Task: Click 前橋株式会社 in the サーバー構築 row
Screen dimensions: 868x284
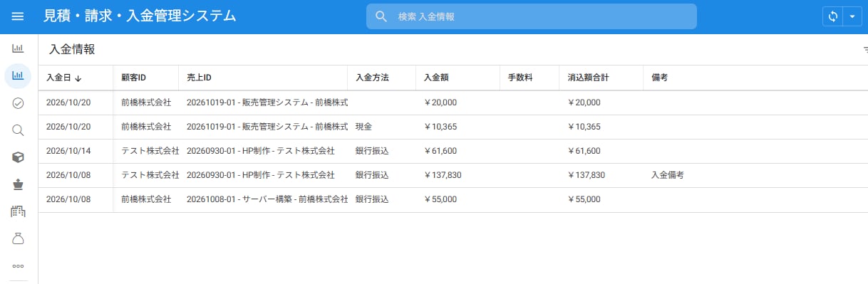Action: pyautogui.click(x=146, y=199)
